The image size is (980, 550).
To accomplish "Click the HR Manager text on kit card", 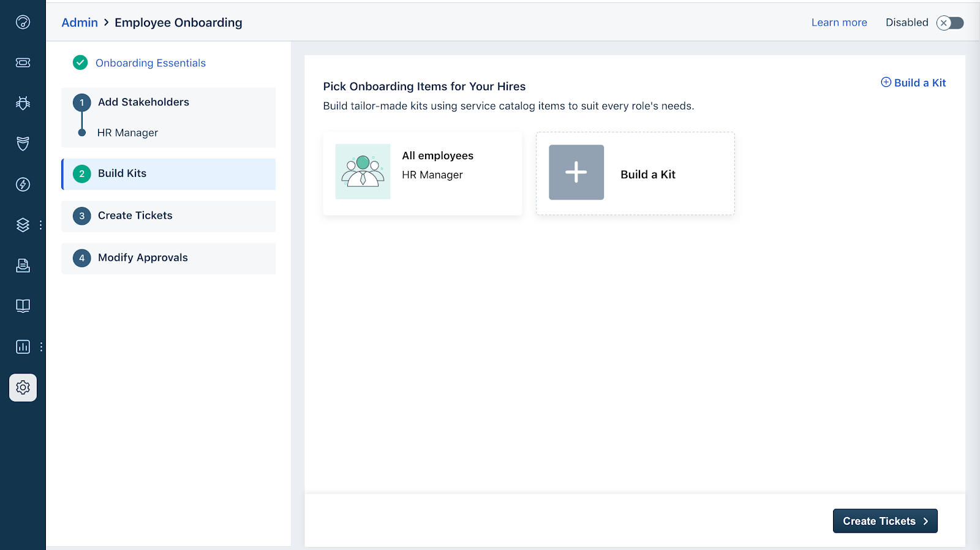I will [432, 175].
